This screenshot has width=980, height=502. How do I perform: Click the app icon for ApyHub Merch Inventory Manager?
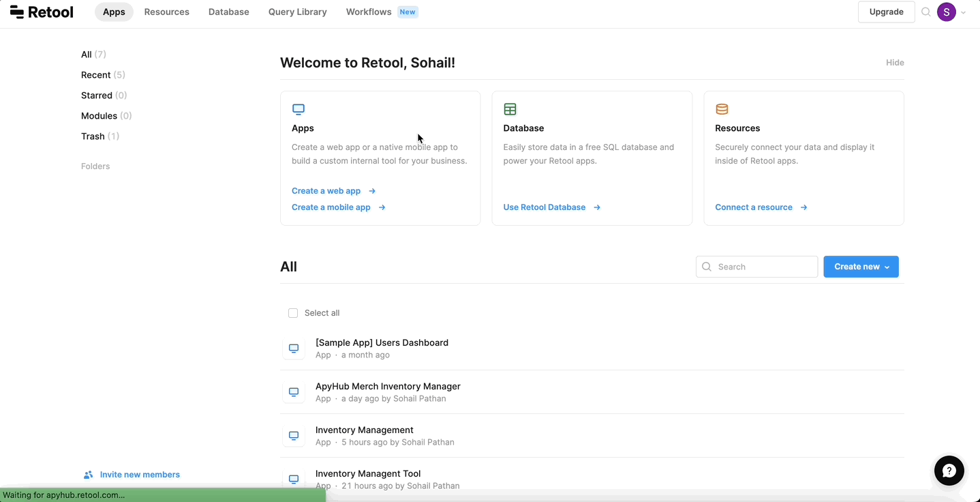coord(294,392)
